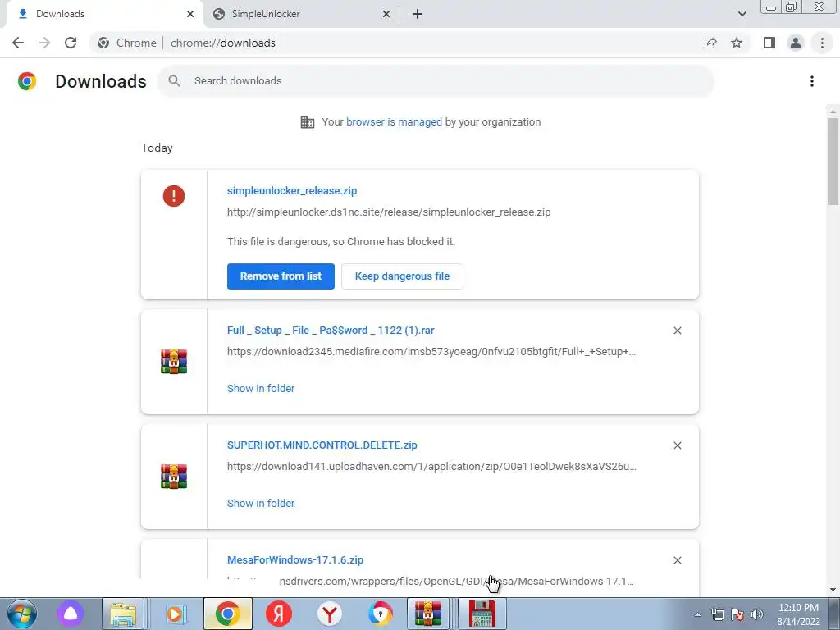Open the browser is managed link
The width and height of the screenshot is (840, 630).
(x=394, y=121)
